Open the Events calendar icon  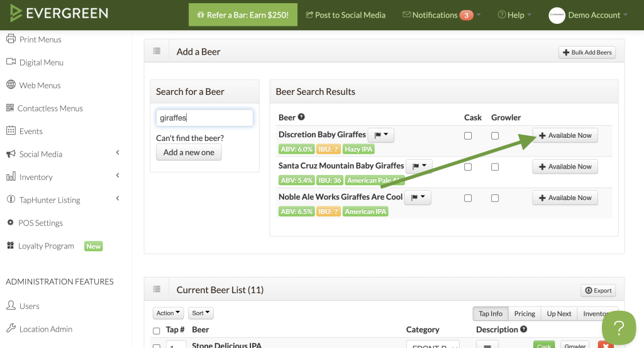click(x=11, y=131)
